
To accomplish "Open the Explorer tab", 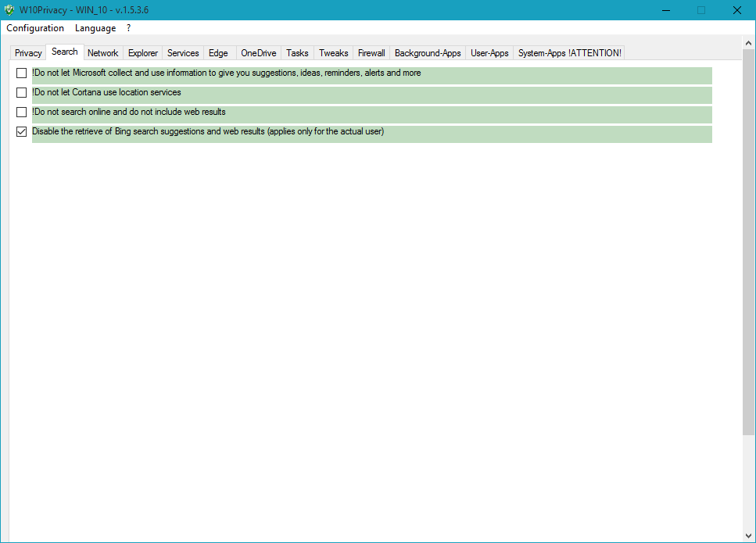I will coord(143,53).
